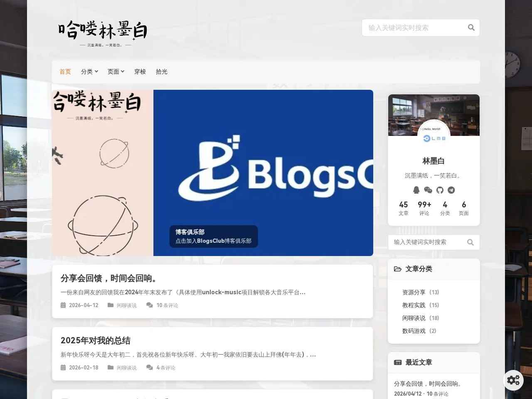Click the 林墨白 profile name
532x399 pixels.
point(434,161)
